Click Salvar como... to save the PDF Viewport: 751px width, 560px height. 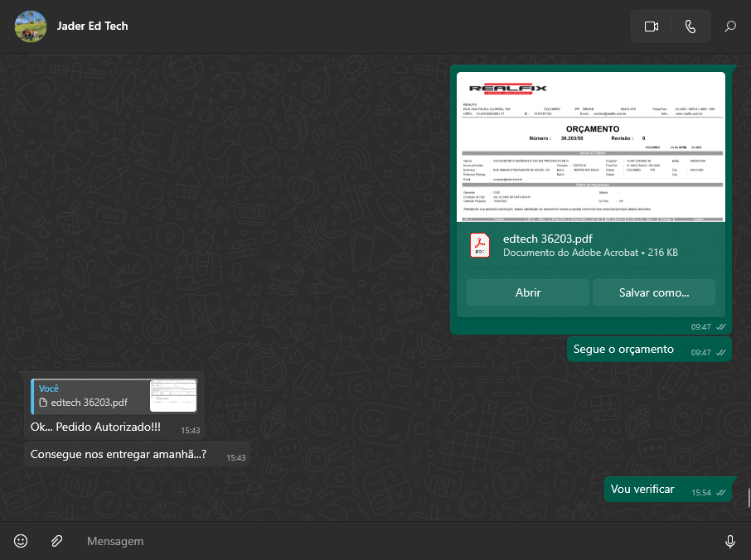point(653,292)
